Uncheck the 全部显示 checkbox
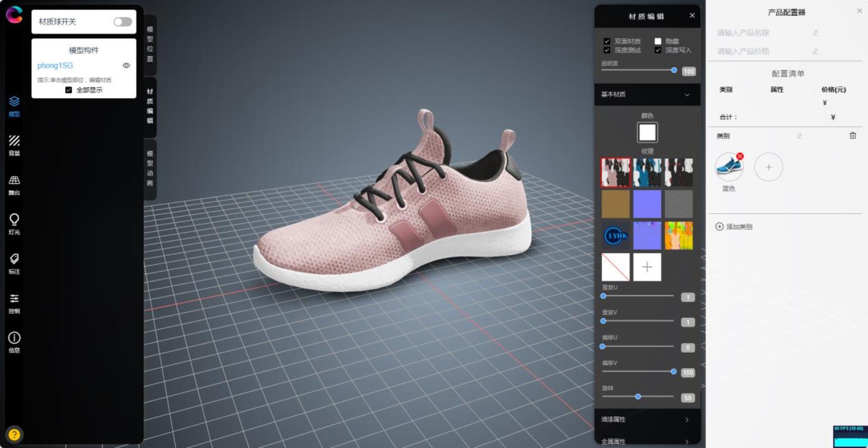The height and width of the screenshot is (448, 868). (x=69, y=90)
